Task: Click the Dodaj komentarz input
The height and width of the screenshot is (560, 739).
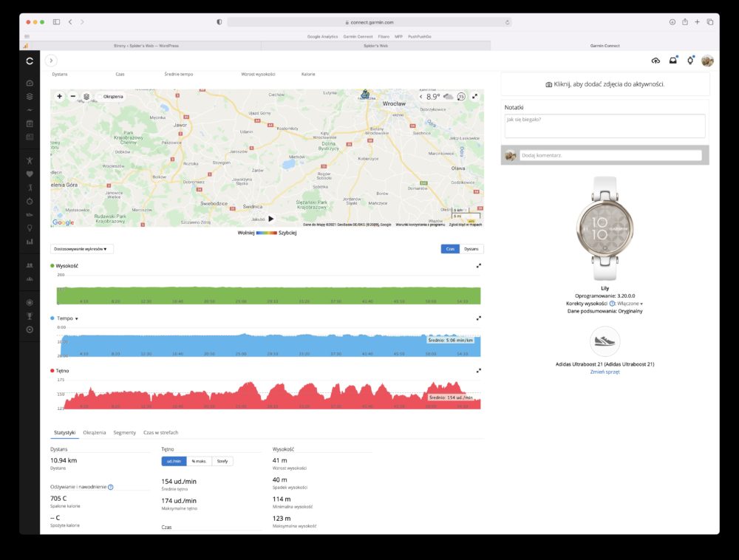Action: (610, 155)
